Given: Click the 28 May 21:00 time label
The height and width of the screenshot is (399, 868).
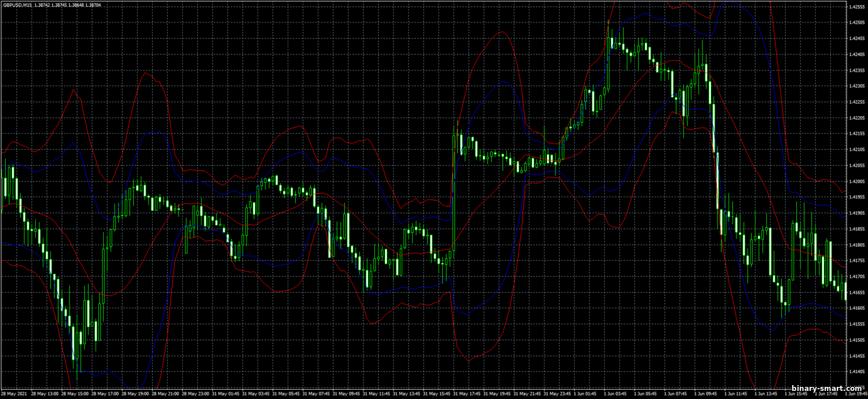Looking at the screenshot, I should pyautogui.click(x=165, y=393).
